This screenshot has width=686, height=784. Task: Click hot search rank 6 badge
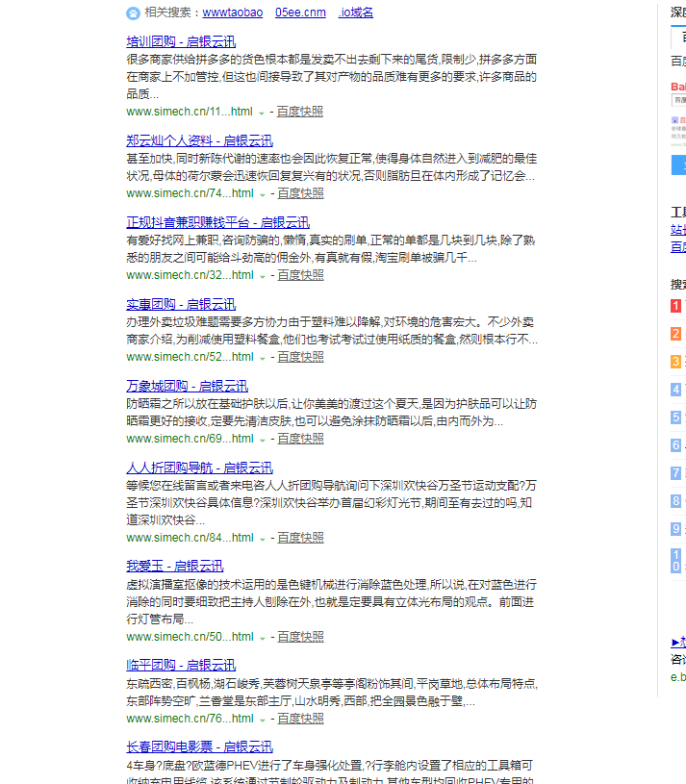[676, 445]
